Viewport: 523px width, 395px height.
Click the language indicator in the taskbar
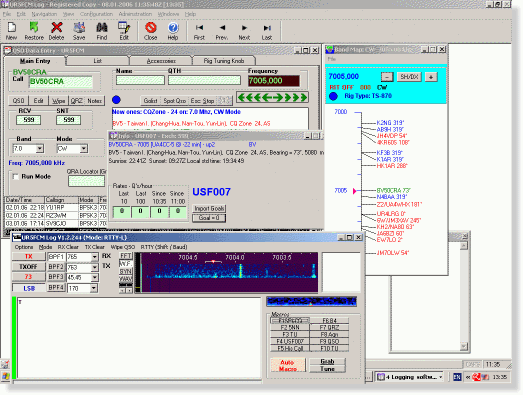coord(457,377)
